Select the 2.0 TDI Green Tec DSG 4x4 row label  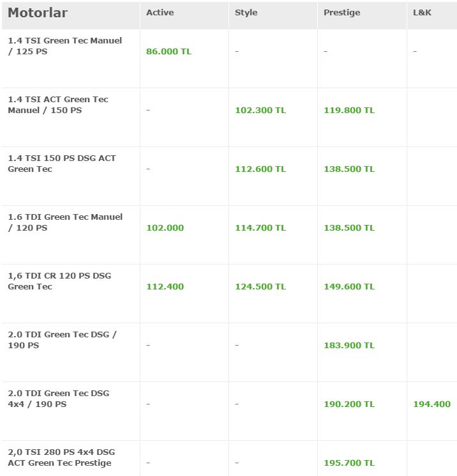tap(58, 399)
